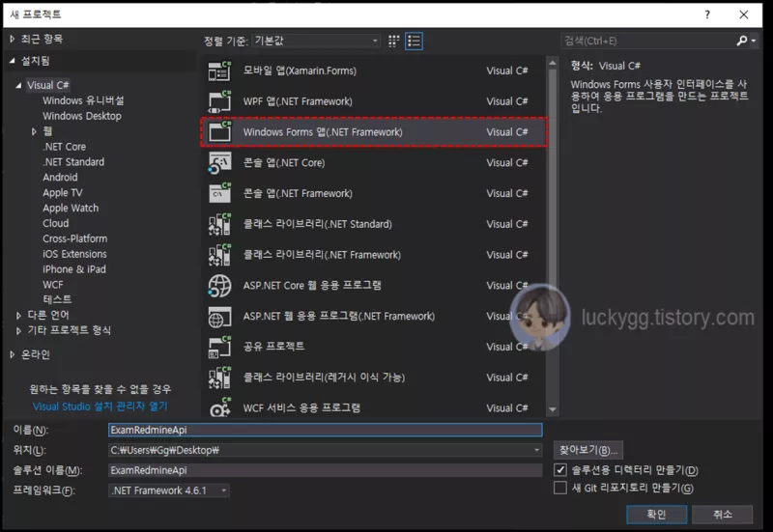
Task: Enable 새 Git 리포지토리 만들기 checkbox
Action: [x=560, y=488]
